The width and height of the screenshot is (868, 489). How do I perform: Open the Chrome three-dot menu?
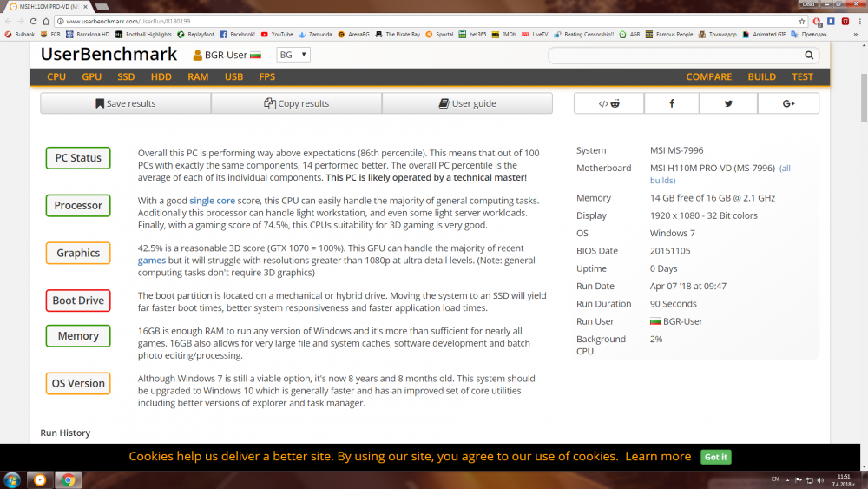pos(859,21)
